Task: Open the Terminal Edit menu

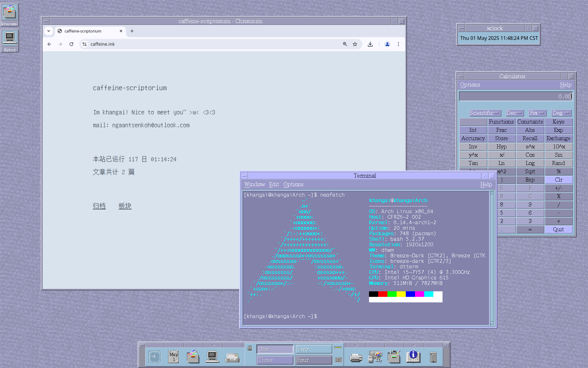Action: click(274, 184)
